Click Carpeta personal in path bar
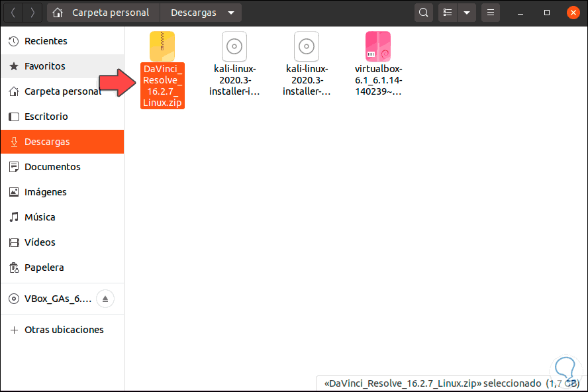Screen dimensions: 588x392 coord(111,13)
